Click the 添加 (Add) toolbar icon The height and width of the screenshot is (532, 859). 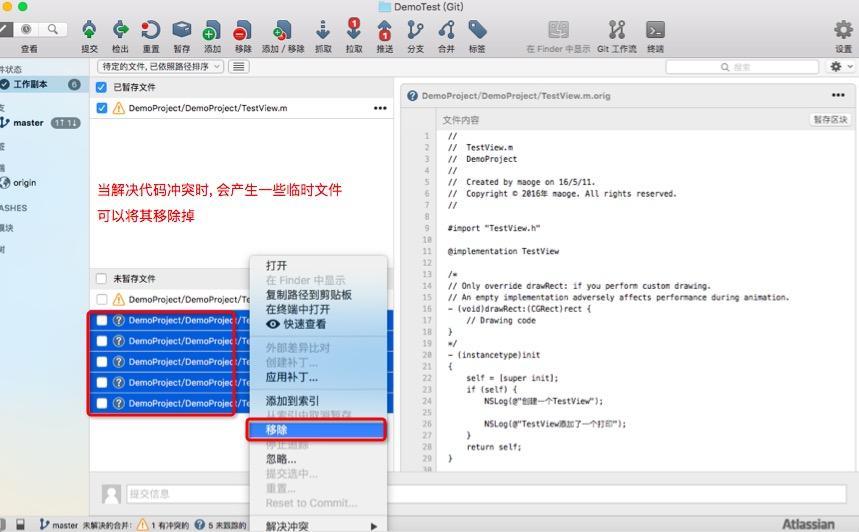coord(212,31)
